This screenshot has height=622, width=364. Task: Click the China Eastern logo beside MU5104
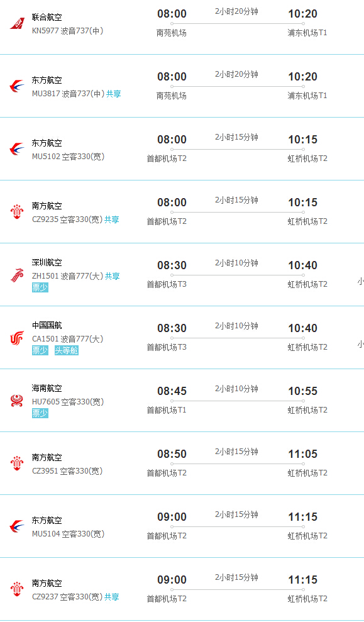click(17, 526)
